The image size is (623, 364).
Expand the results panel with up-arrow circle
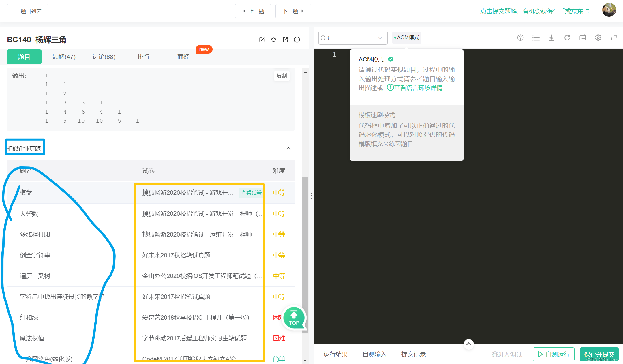[468, 344]
